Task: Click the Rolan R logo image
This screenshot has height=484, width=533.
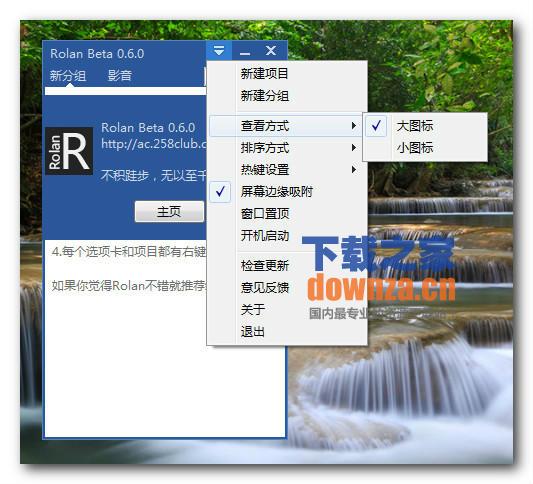Action: [x=69, y=151]
